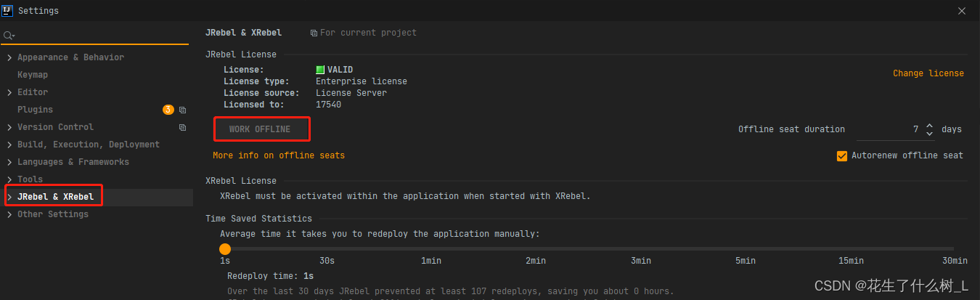
Task: Click the green VALID license status icon
Action: (320, 70)
